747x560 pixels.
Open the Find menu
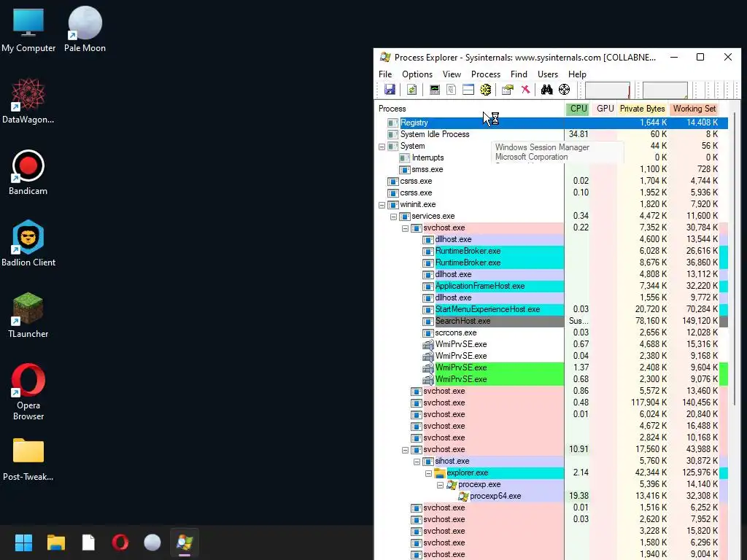[519, 74]
